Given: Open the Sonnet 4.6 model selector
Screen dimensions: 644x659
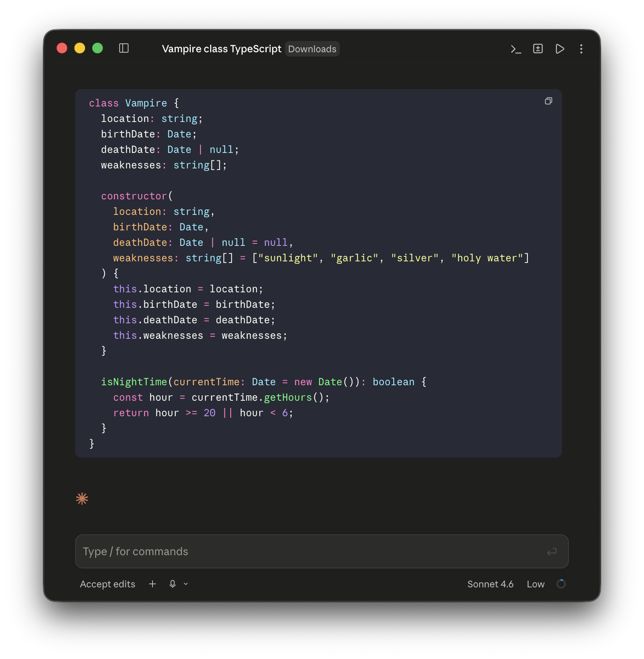Looking at the screenshot, I should click(490, 584).
